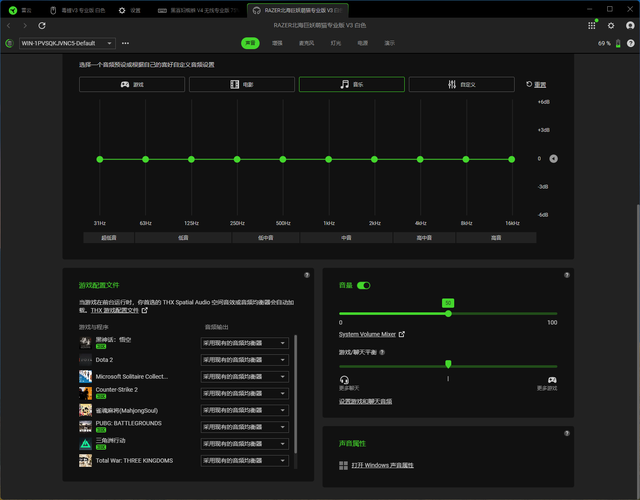Image resolution: width=640 pixels, height=500 pixels.
Task: Expand audio output dropdown for Dota 2
Action: 244,360
